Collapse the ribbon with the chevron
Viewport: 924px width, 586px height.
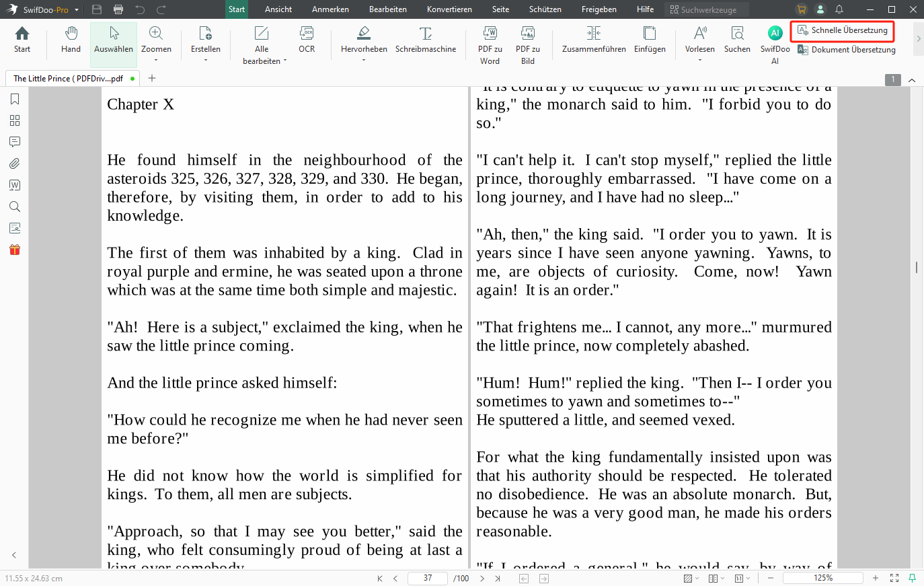pos(912,80)
